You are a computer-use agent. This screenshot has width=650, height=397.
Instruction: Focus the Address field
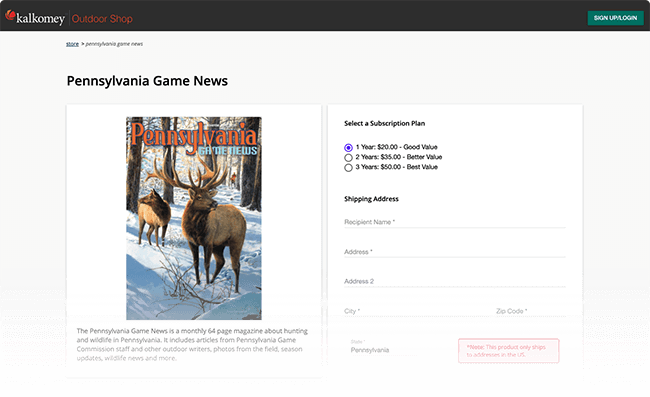(454, 252)
